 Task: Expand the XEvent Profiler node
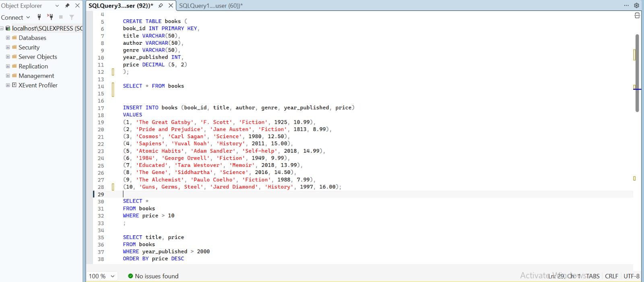tap(8, 85)
